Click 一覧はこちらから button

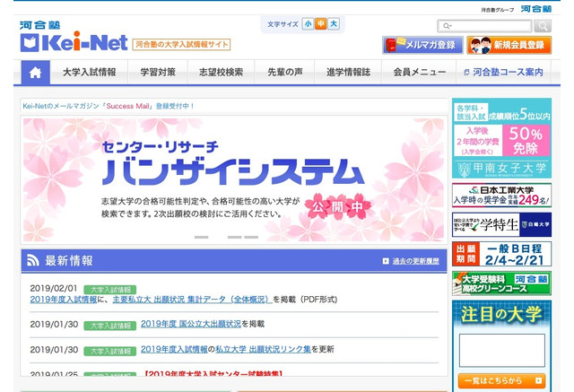coord(501,380)
